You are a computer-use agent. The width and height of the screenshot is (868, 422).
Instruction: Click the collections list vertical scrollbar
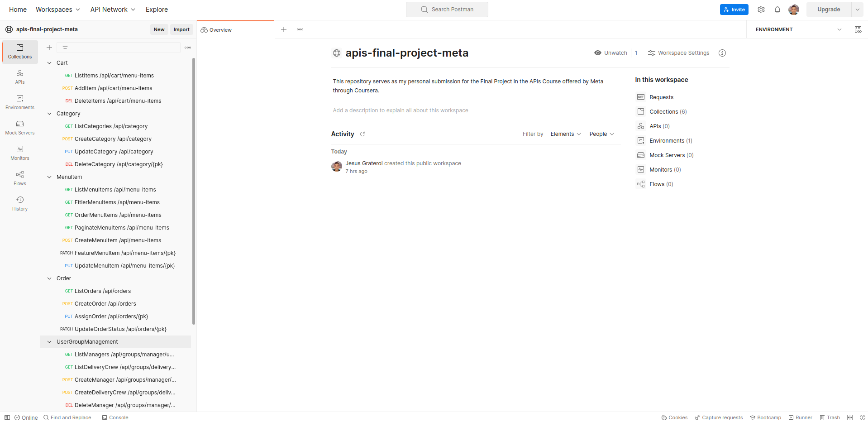tap(194, 190)
